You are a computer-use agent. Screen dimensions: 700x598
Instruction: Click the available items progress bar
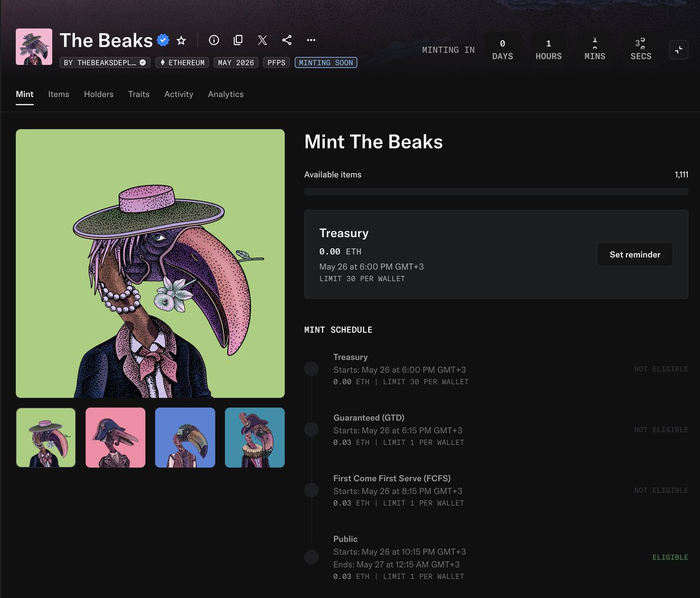tap(496, 192)
